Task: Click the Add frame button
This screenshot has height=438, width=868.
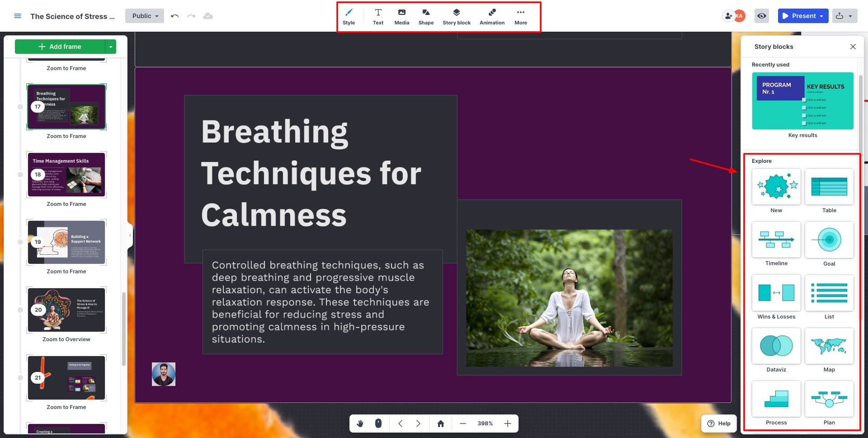Action: [x=60, y=47]
